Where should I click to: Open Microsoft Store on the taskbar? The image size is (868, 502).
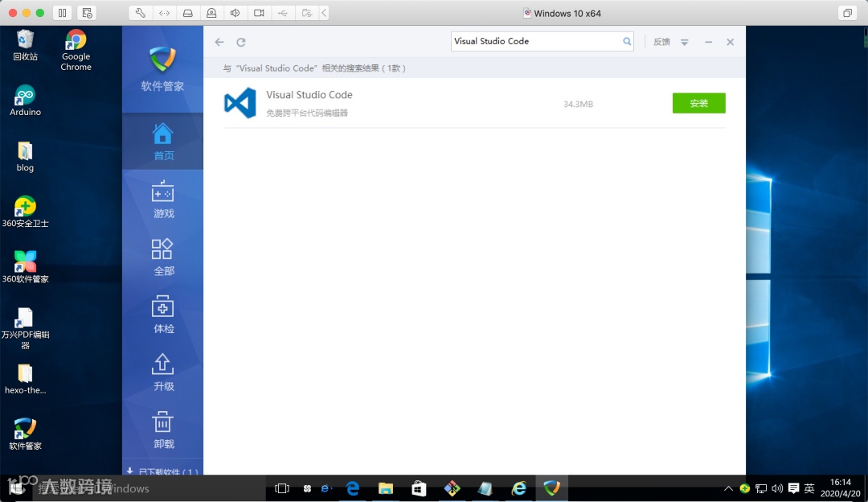tap(419, 488)
